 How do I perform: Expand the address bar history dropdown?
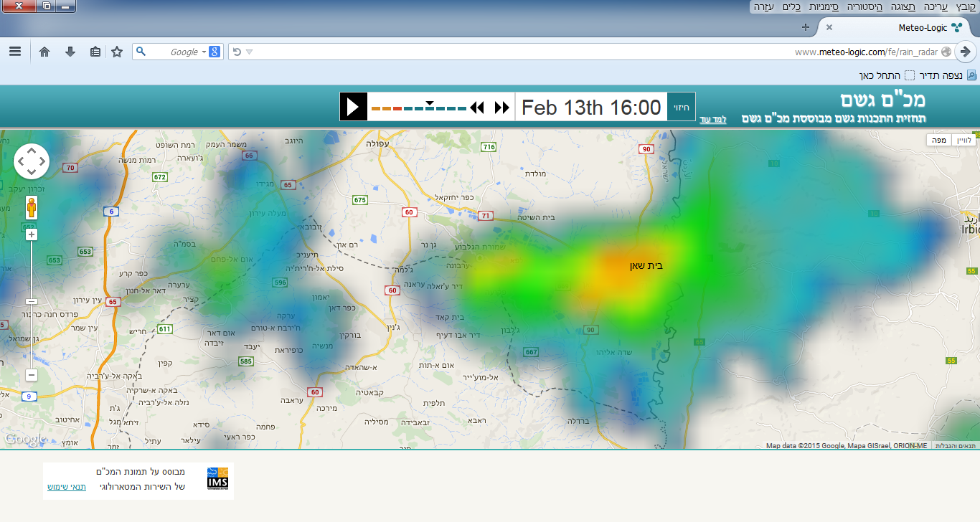point(250,52)
